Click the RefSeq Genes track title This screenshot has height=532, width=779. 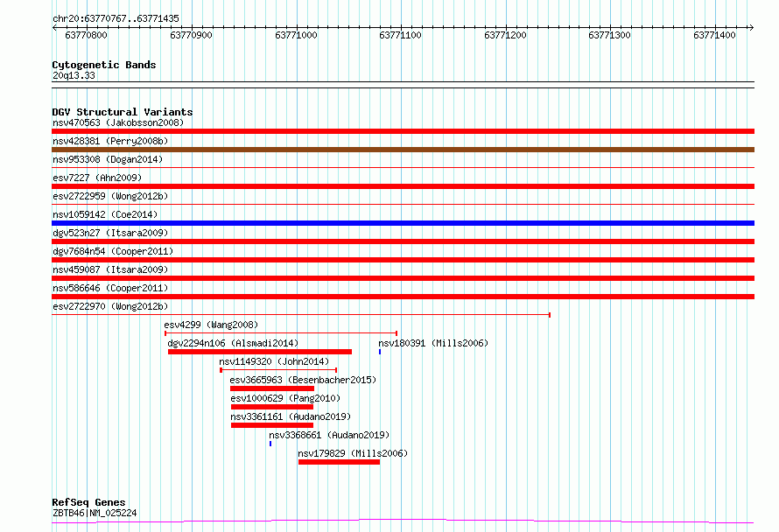point(88,503)
